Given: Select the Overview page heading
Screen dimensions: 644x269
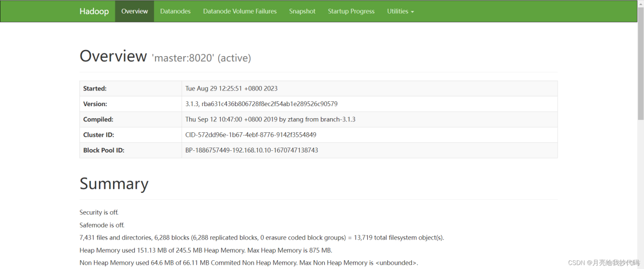Looking at the screenshot, I should (113, 56).
